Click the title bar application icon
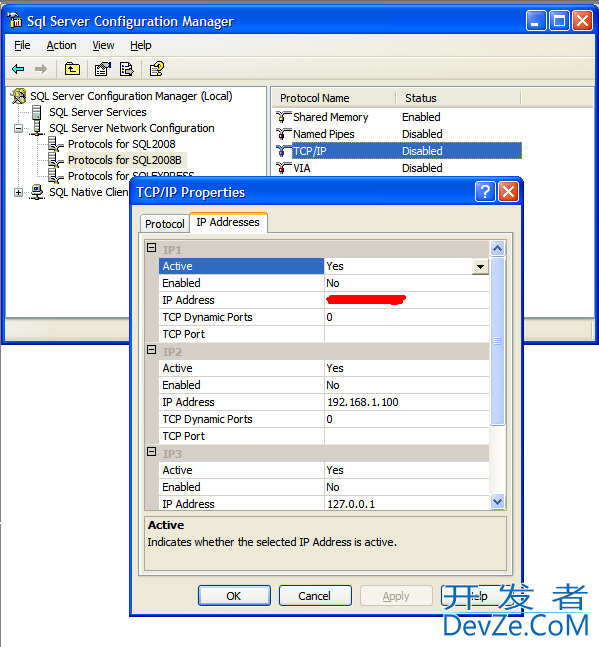 (15, 21)
